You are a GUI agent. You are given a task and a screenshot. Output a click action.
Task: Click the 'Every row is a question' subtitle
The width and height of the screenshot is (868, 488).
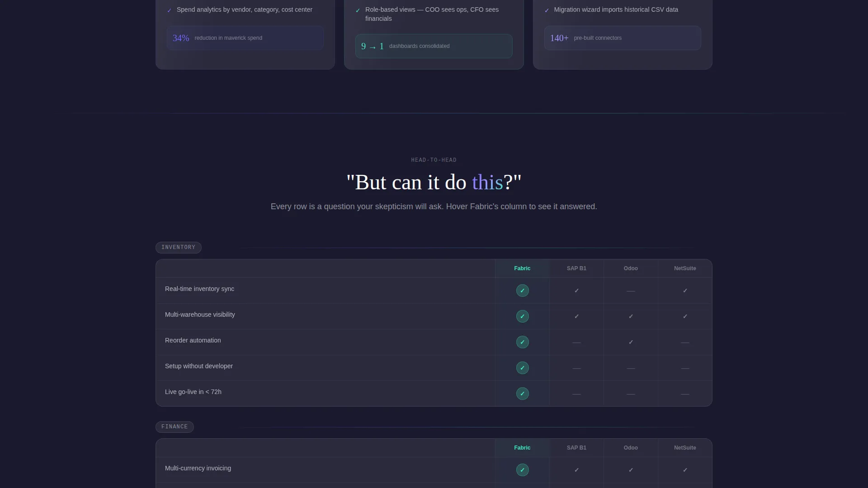(x=434, y=206)
